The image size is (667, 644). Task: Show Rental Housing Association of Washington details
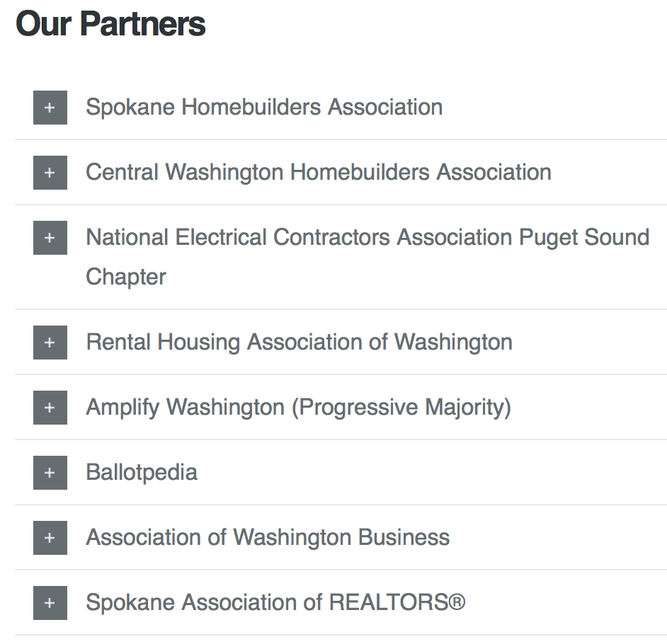coord(299,343)
